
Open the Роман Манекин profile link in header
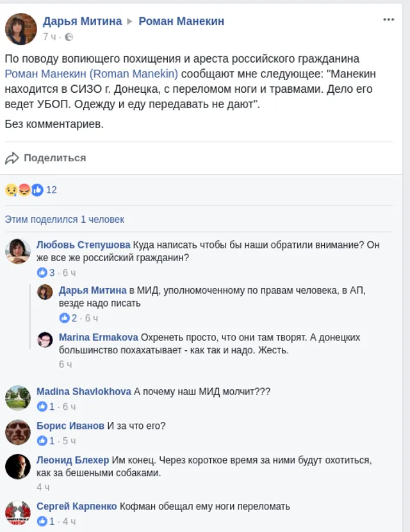coord(181,21)
